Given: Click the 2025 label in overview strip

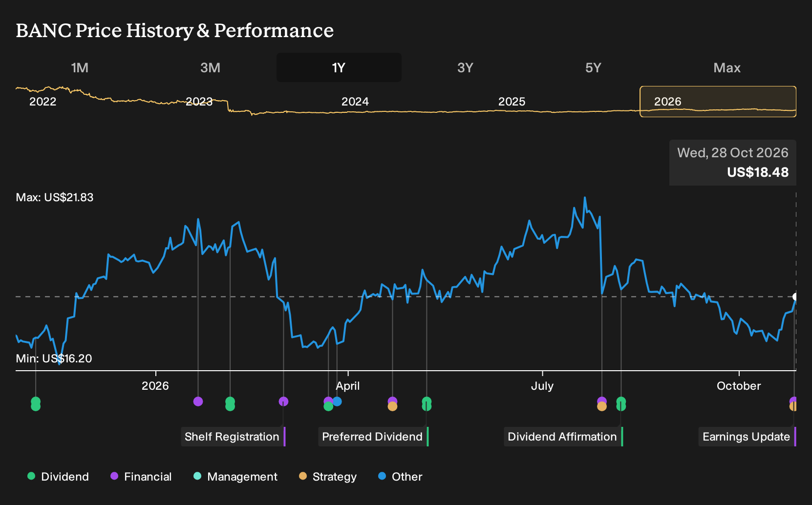Looking at the screenshot, I should tap(512, 102).
